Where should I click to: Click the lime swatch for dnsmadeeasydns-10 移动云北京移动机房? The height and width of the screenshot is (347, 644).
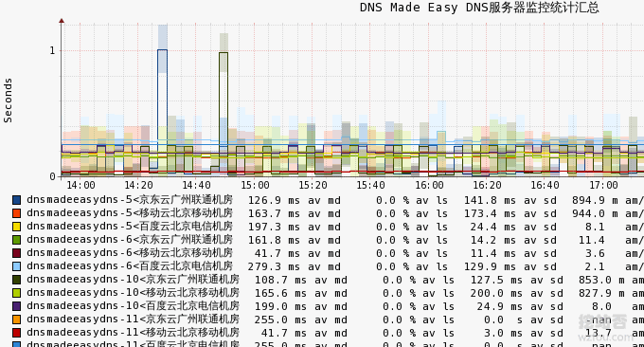(16, 293)
